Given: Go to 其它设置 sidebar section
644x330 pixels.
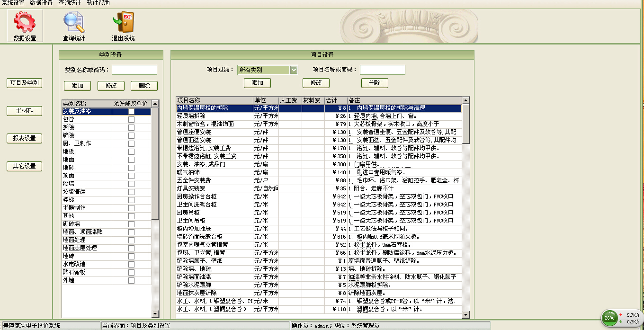Looking at the screenshot, I should 24,166.
